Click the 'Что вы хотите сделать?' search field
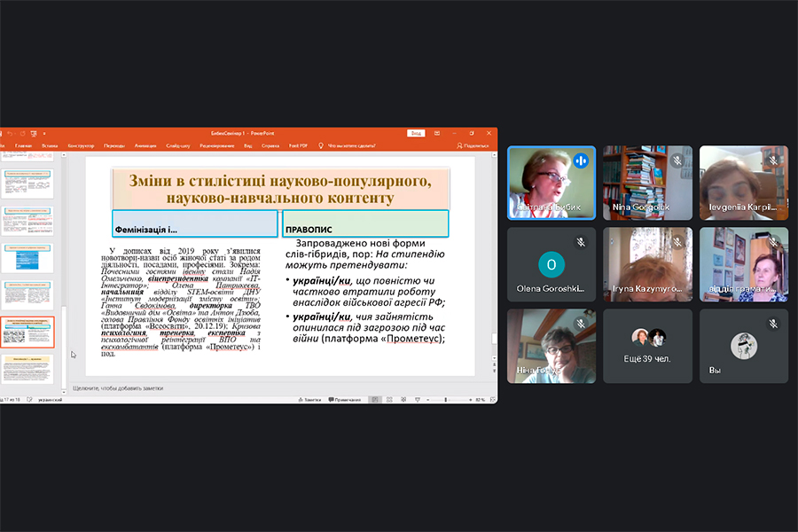 [351, 145]
